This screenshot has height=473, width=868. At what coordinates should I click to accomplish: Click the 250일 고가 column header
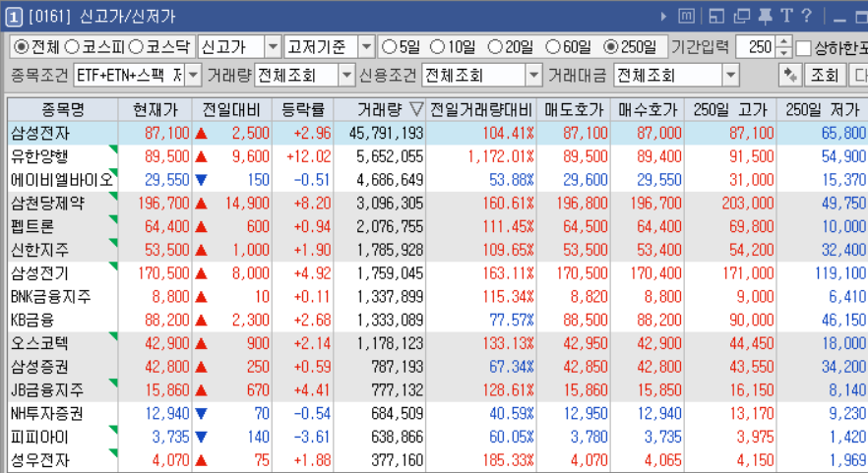click(x=730, y=109)
